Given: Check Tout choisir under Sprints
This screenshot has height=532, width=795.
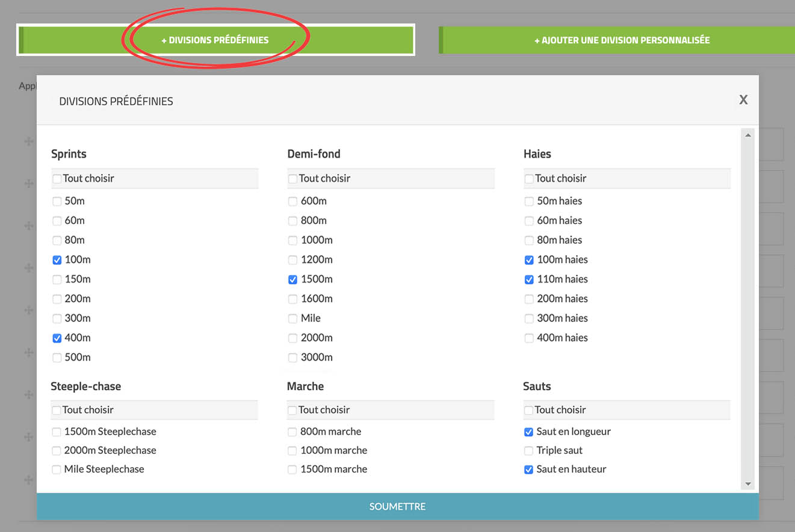Looking at the screenshot, I should pyautogui.click(x=57, y=179).
